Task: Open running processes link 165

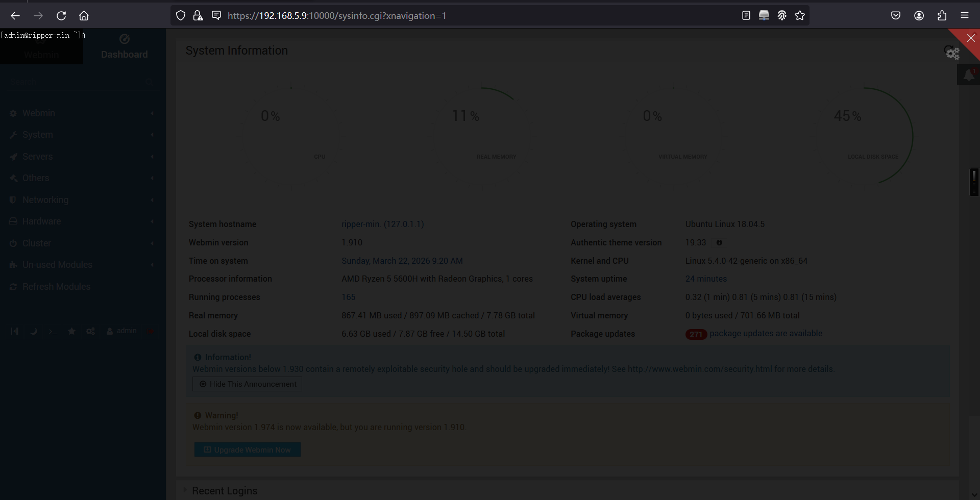Action: click(348, 297)
